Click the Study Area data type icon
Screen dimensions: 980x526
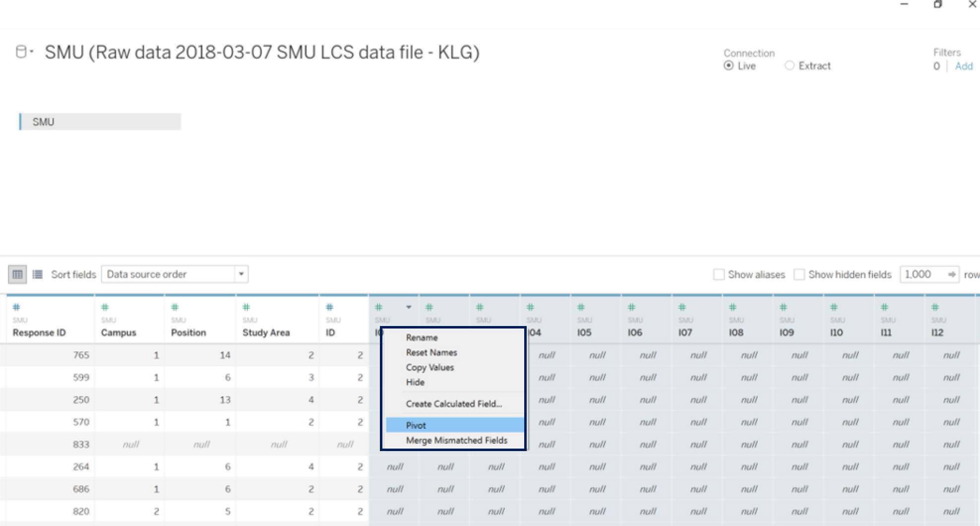coord(246,307)
